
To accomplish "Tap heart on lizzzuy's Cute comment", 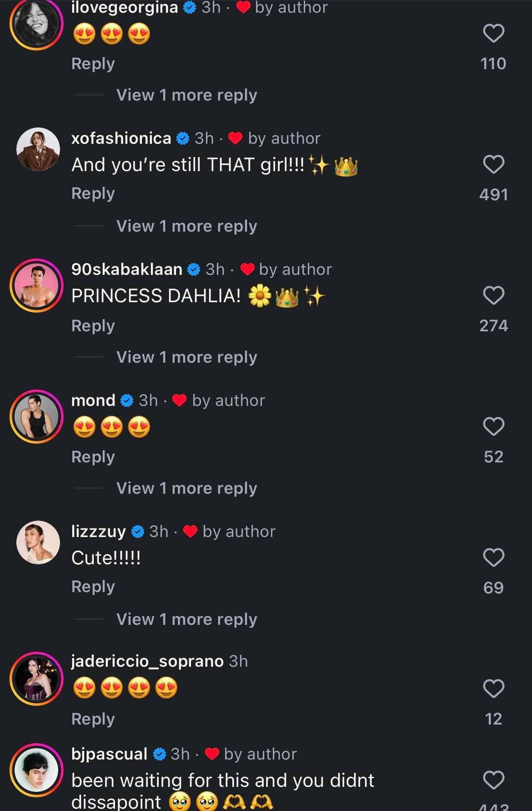I will (x=493, y=558).
